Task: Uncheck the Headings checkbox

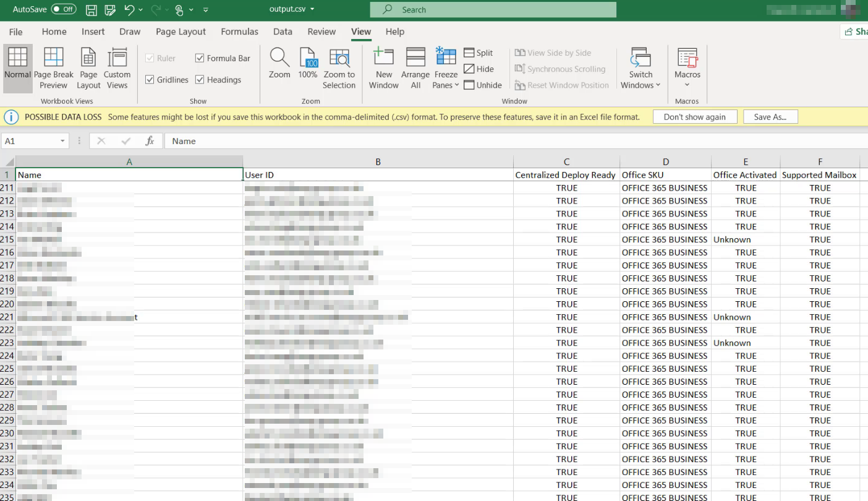Action: click(x=200, y=80)
